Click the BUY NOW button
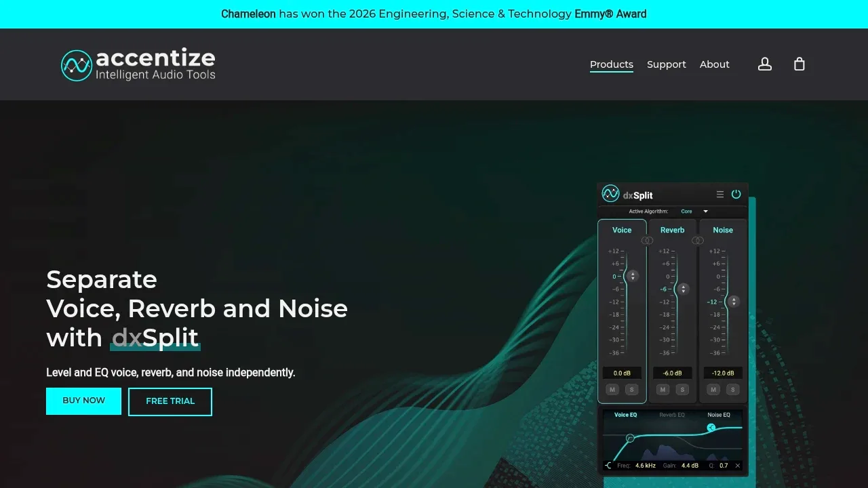Viewport: 868px width, 488px height. coord(83,401)
